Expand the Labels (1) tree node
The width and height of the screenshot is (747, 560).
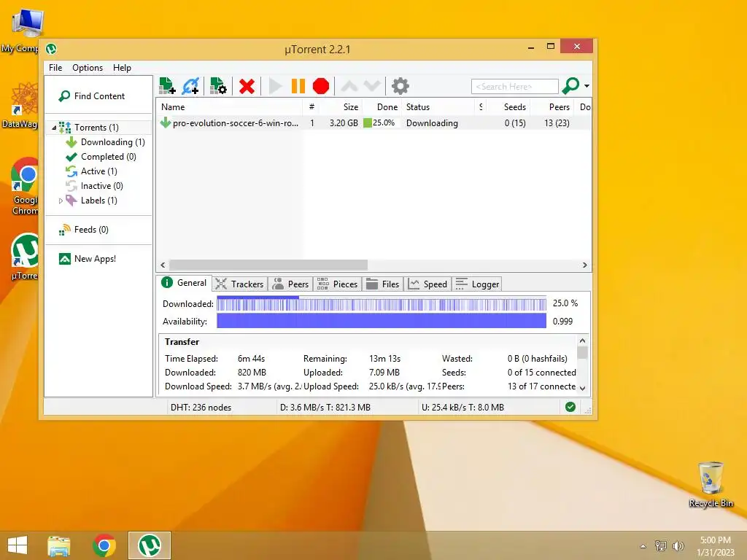pyautogui.click(x=61, y=201)
